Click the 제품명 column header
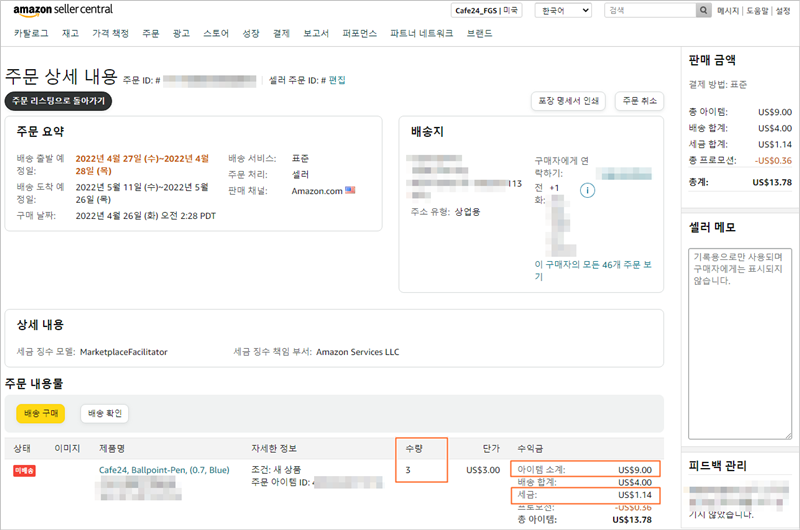Screen dimensions: 800x530 click(112, 448)
